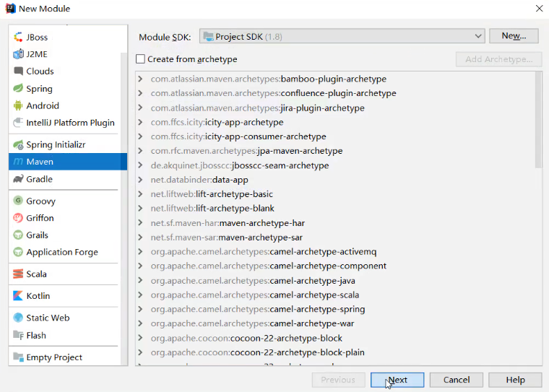
Task: Select the Spring leaf icon
Action: pos(19,89)
